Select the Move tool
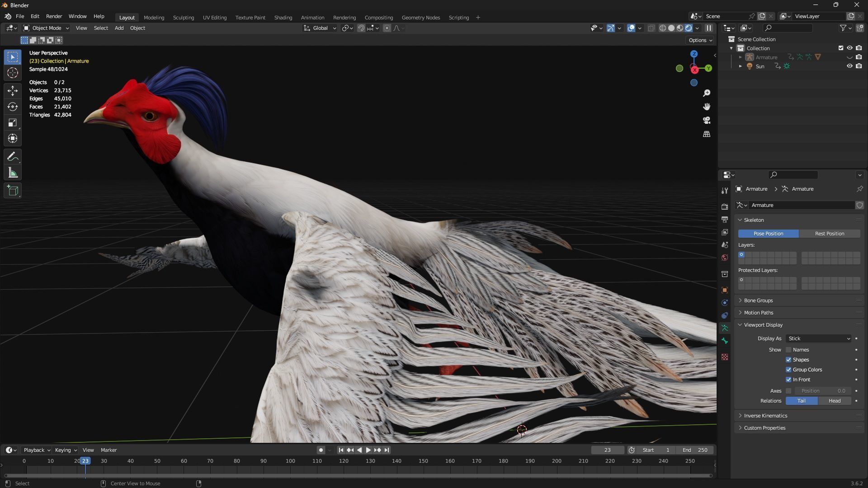The height and width of the screenshot is (488, 868). click(x=13, y=90)
